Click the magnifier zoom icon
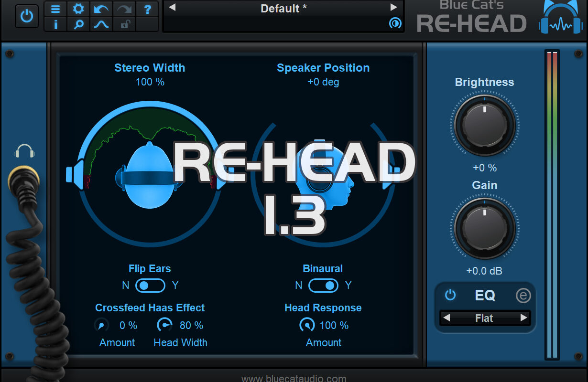Image resolution: width=588 pixels, height=382 pixels. click(x=78, y=24)
